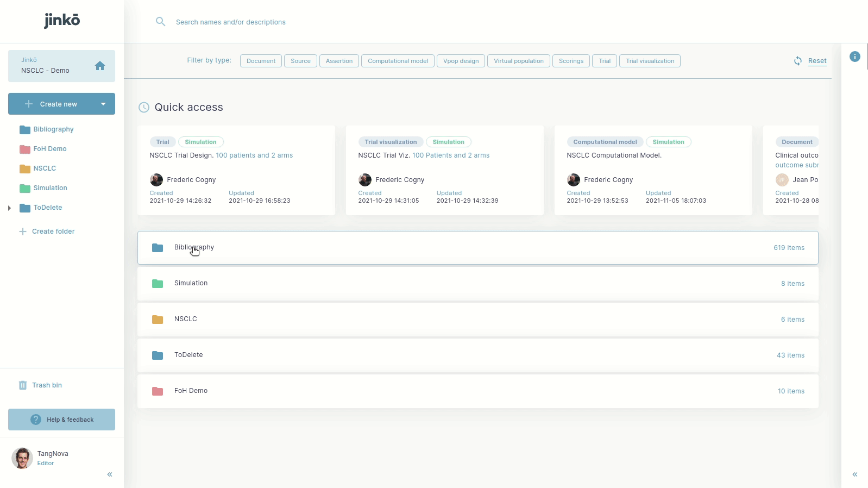Collapse the left sidebar with chevrons

click(x=110, y=474)
